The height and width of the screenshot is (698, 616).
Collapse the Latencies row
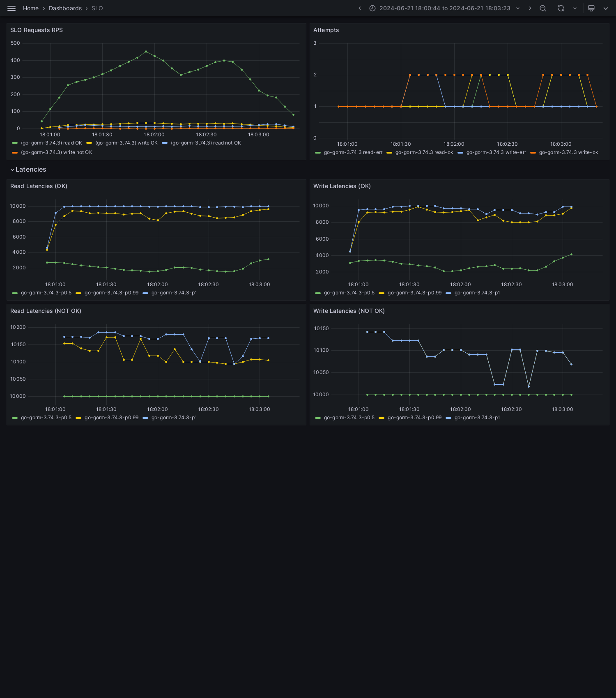click(28, 170)
